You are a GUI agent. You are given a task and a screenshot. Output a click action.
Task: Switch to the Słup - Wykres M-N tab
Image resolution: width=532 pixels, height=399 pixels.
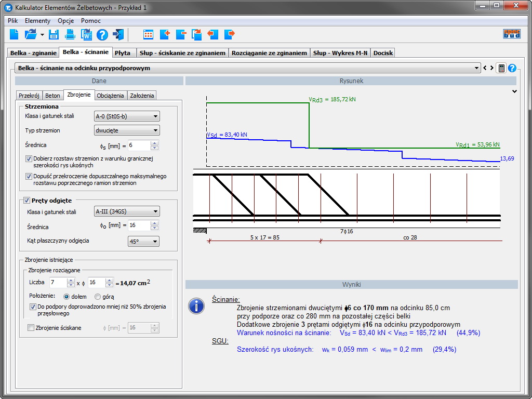point(341,53)
